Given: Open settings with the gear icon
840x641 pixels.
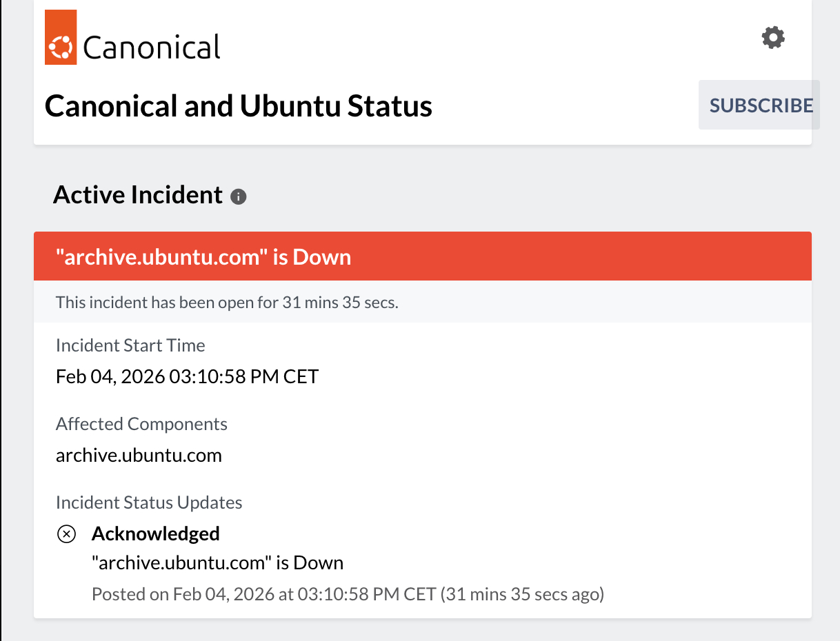Looking at the screenshot, I should pyautogui.click(x=773, y=37).
